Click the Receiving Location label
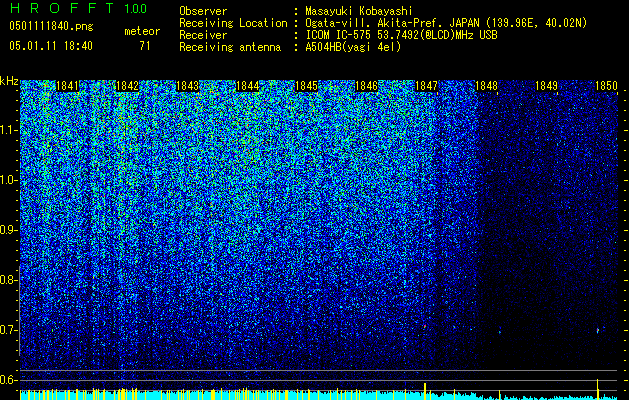 pos(233,23)
